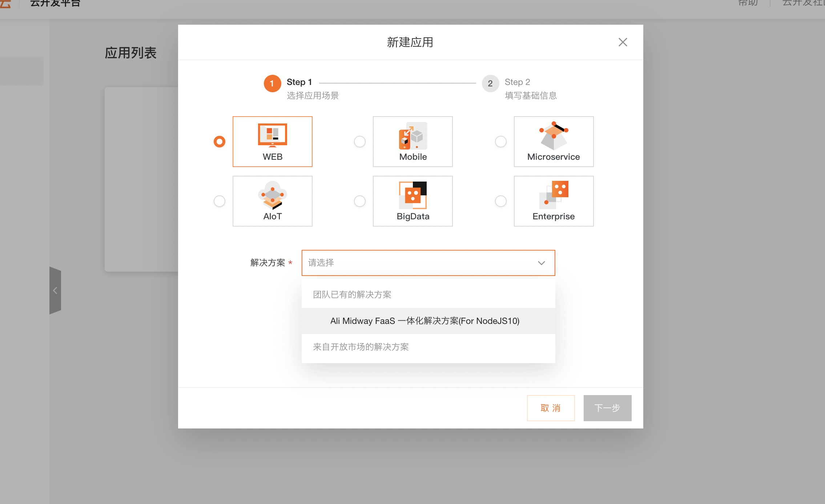Click the WEB monitor icon card
Viewport: 825px width, 504px height.
pos(272,141)
